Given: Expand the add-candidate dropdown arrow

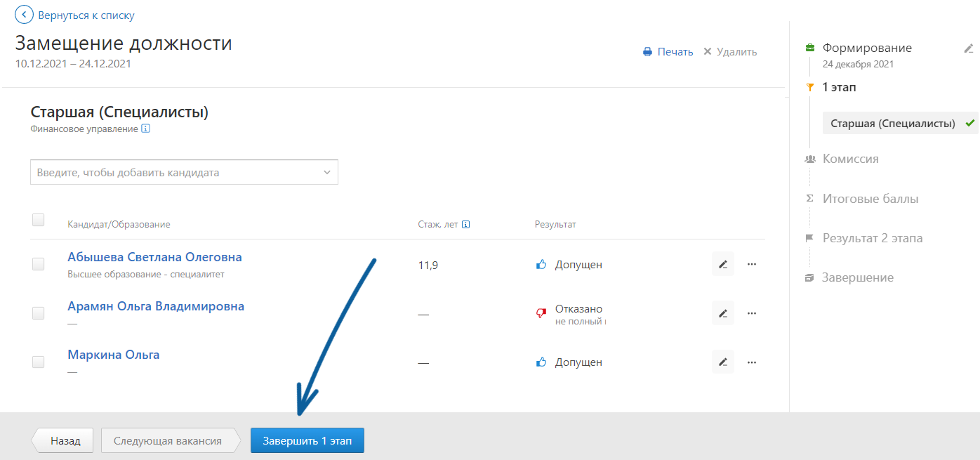Looking at the screenshot, I should click(326, 173).
